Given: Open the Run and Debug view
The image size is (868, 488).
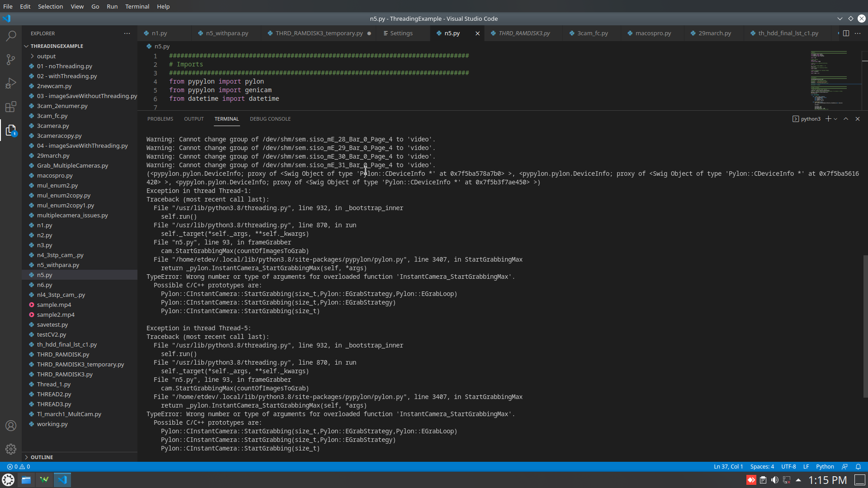Looking at the screenshot, I should pos(11,84).
